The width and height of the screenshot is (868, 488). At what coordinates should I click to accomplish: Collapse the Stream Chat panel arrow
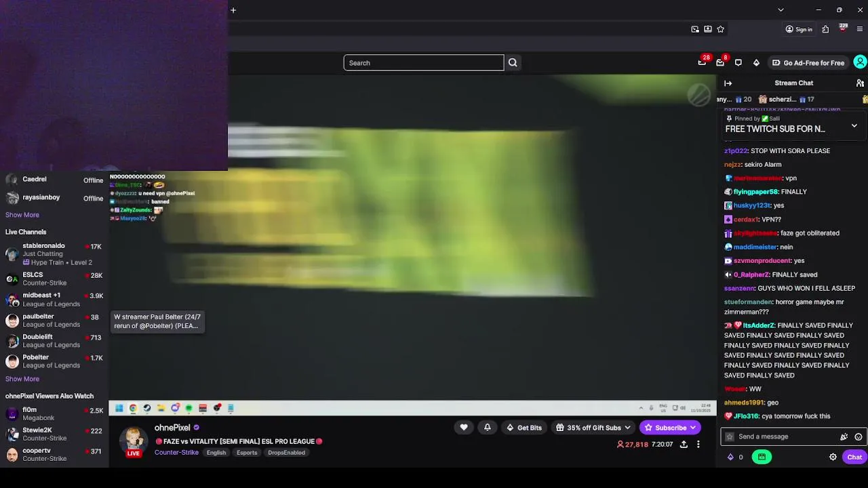tap(728, 83)
